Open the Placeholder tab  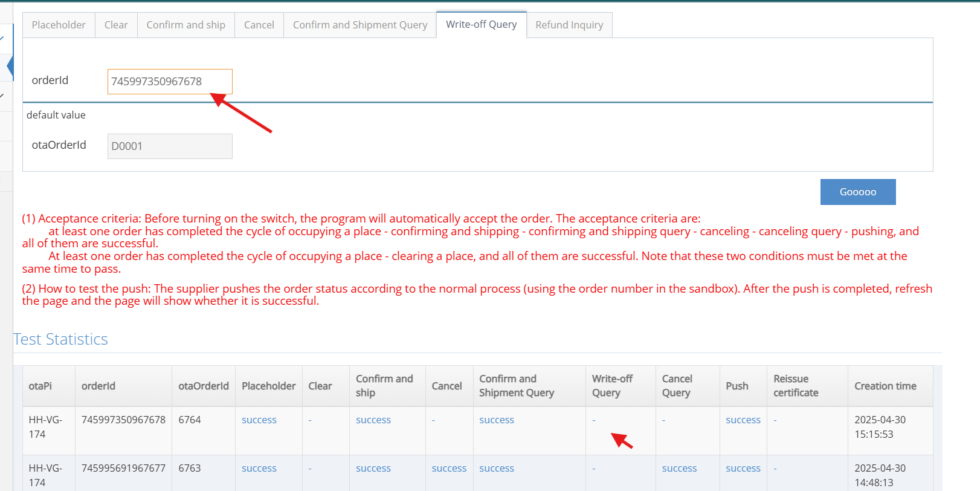pos(59,25)
